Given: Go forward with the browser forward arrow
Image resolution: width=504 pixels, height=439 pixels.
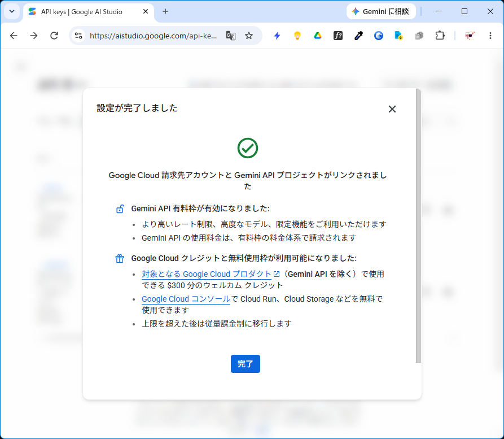Looking at the screenshot, I should pos(34,36).
